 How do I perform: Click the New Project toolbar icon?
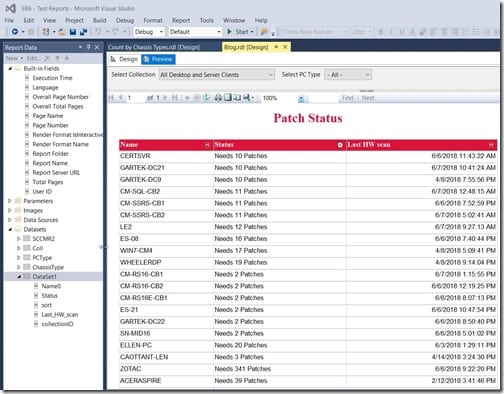(46, 32)
